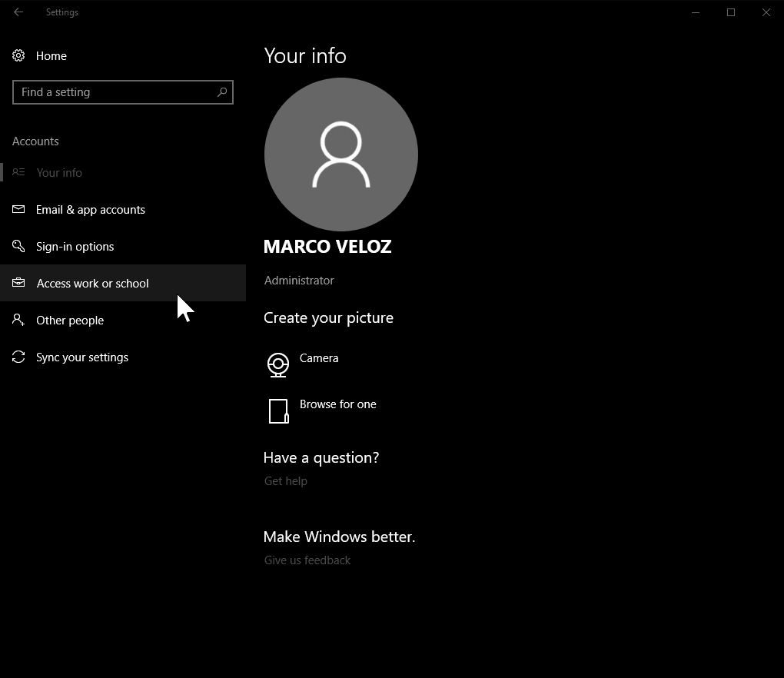Click the Access work or school briefcase icon
This screenshot has width=784, height=678.
click(x=18, y=283)
